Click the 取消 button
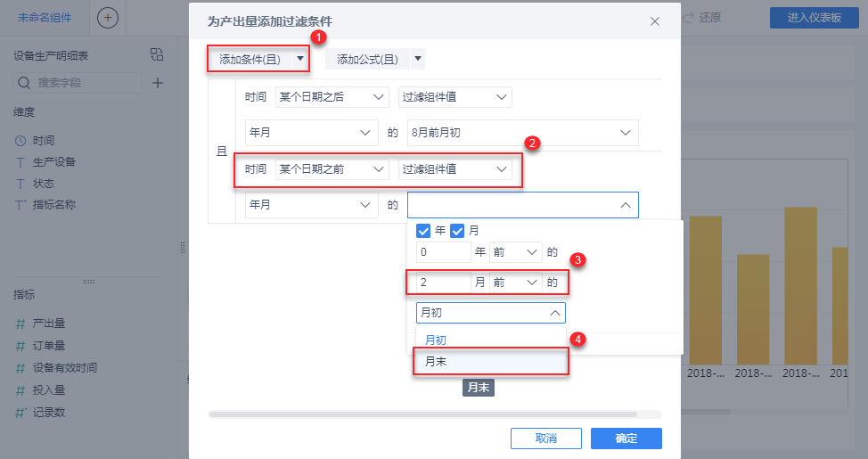The width and height of the screenshot is (868, 459). (545, 439)
